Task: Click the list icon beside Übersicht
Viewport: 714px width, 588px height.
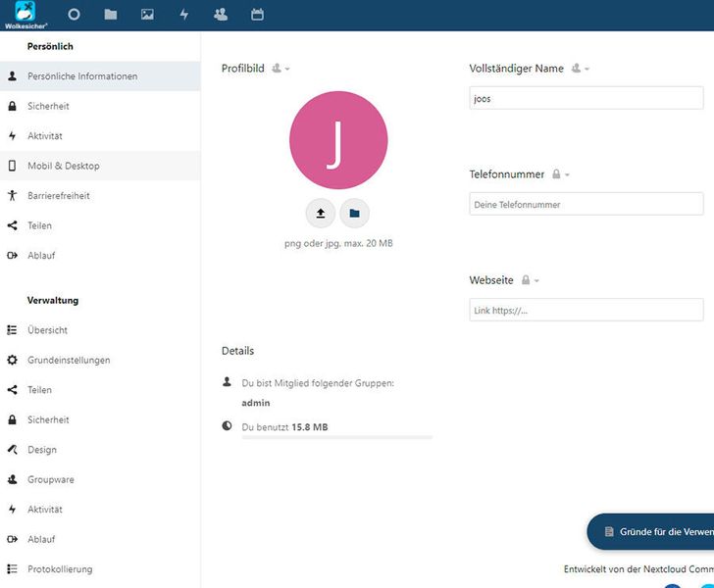Action: (13, 330)
